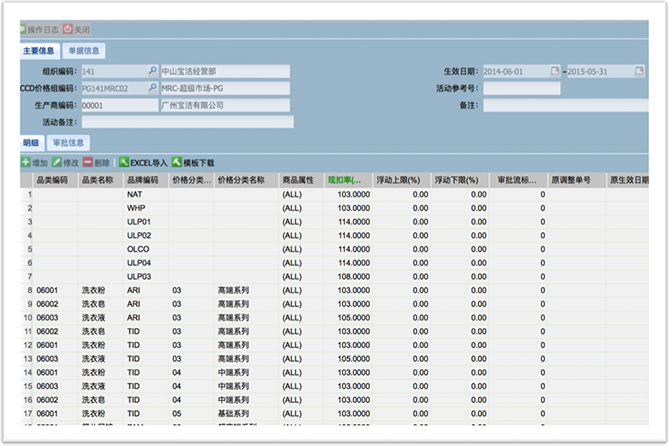
Task: Click the green 增加 add icon
Action: point(26,162)
